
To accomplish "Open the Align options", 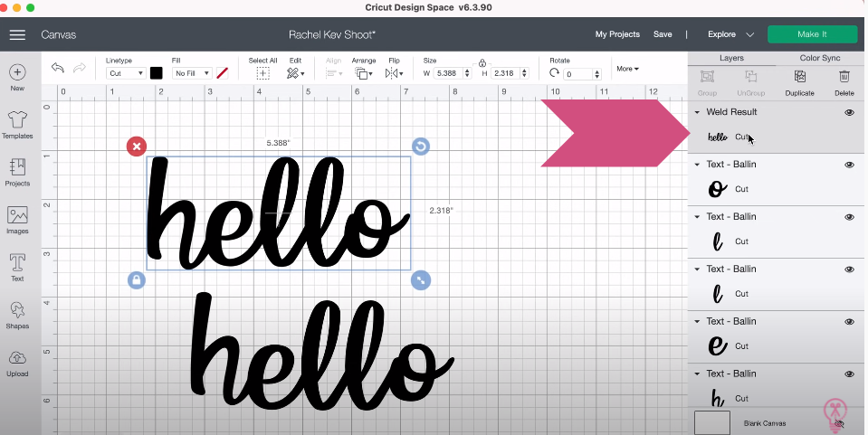I will click(x=334, y=73).
